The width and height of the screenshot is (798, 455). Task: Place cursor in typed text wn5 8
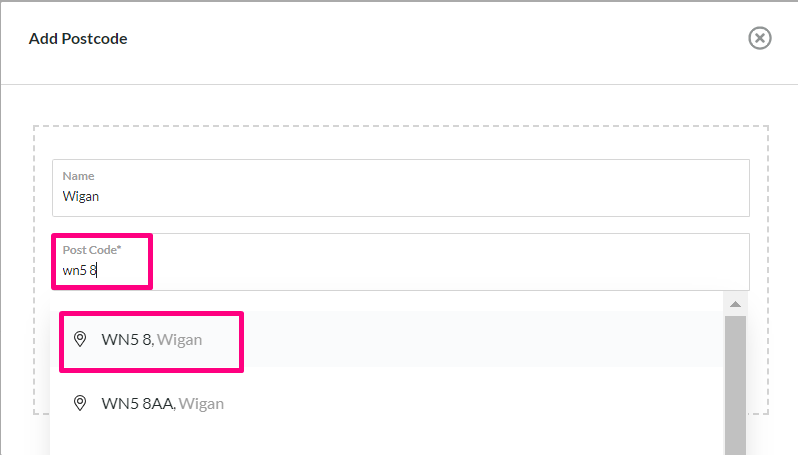pyautogui.click(x=79, y=270)
